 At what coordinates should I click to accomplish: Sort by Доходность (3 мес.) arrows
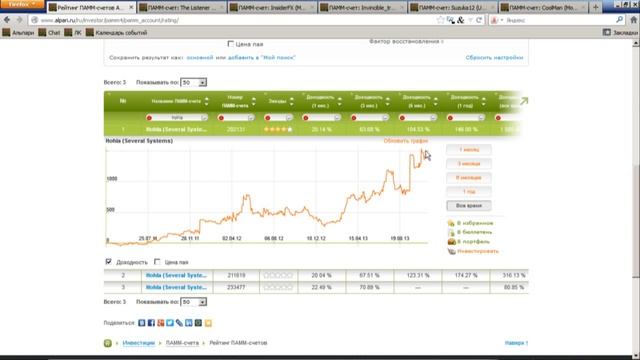(387, 101)
